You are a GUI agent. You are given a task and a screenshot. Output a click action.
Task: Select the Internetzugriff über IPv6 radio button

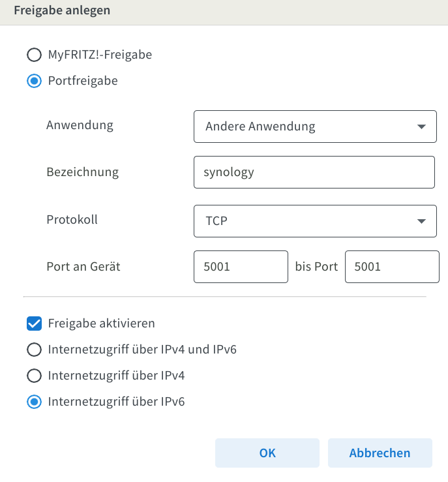pos(34,402)
